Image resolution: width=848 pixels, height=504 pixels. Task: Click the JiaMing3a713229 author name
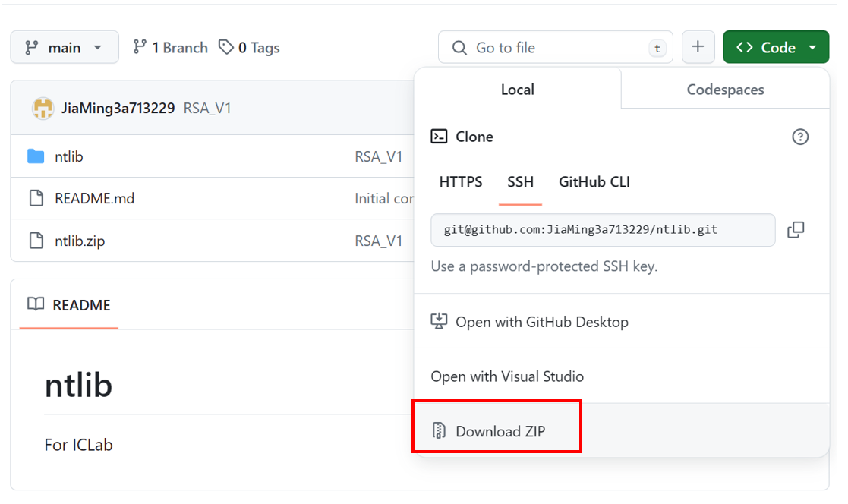(x=118, y=108)
